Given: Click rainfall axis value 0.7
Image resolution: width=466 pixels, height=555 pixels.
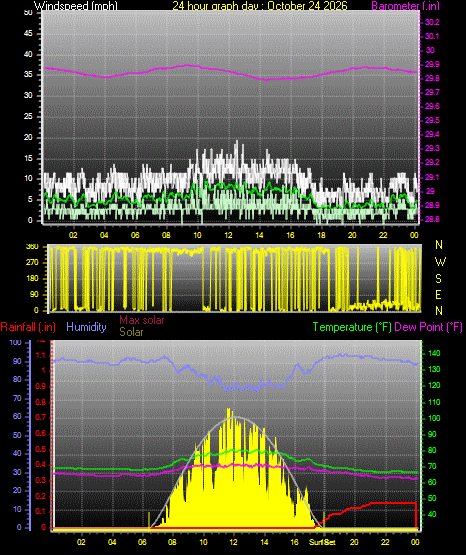Looking at the screenshot, I should point(41,418).
